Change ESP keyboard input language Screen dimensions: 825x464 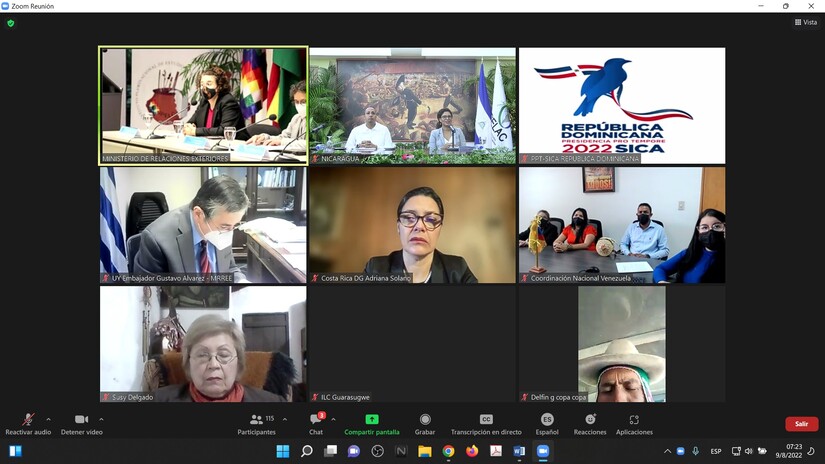point(716,451)
